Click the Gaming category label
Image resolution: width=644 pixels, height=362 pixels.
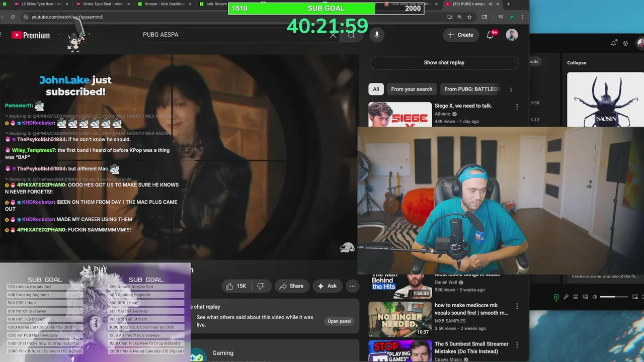[223, 353]
